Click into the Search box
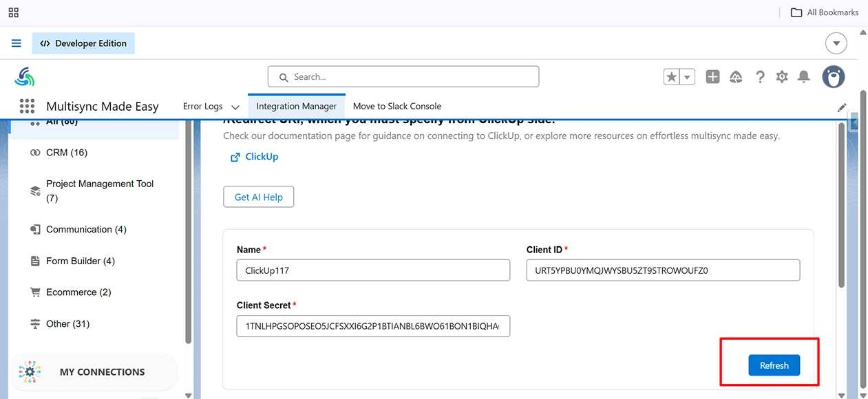 point(403,77)
